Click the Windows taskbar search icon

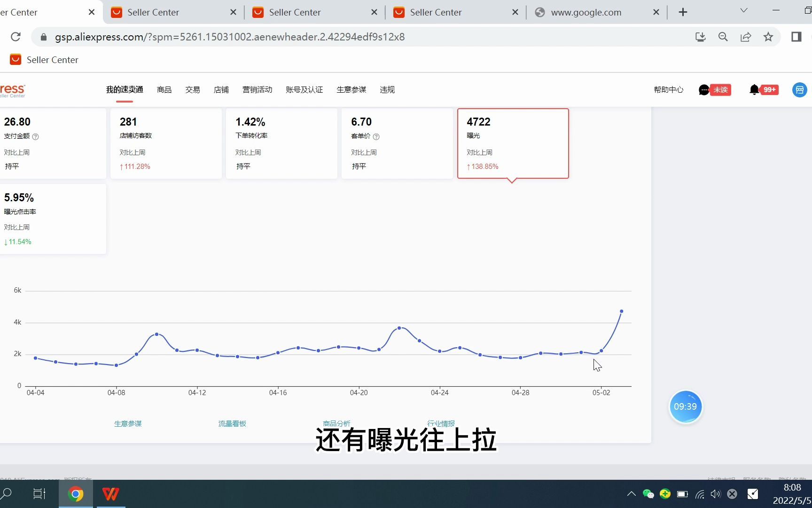pos(7,494)
